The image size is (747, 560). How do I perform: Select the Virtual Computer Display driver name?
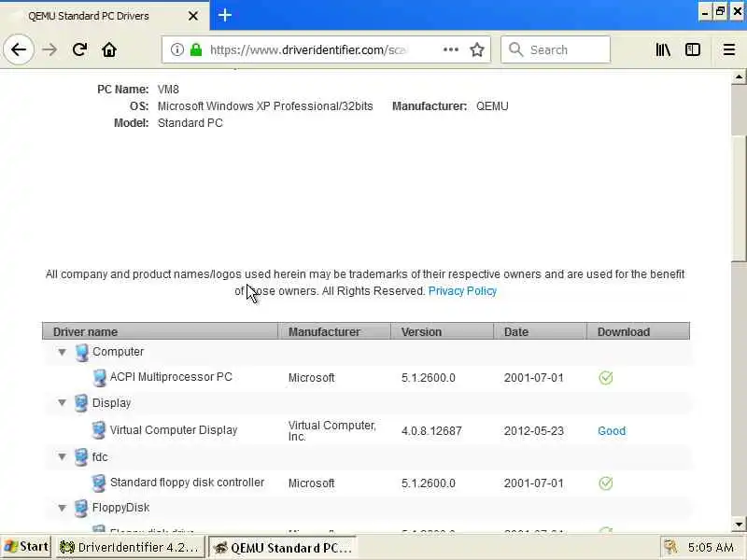click(174, 430)
